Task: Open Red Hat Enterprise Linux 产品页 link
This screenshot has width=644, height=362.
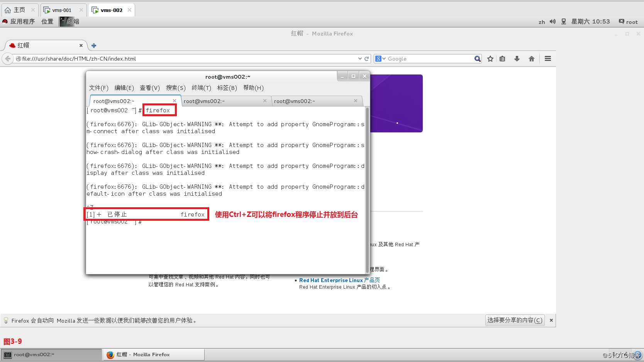Action: pyautogui.click(x=339, y=280)
